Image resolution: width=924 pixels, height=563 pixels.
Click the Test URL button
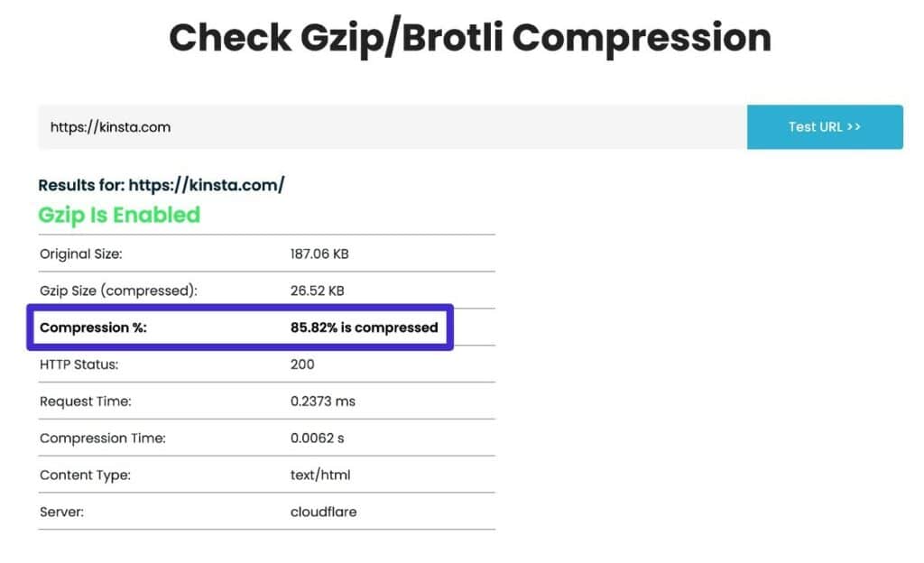(824, 126)
